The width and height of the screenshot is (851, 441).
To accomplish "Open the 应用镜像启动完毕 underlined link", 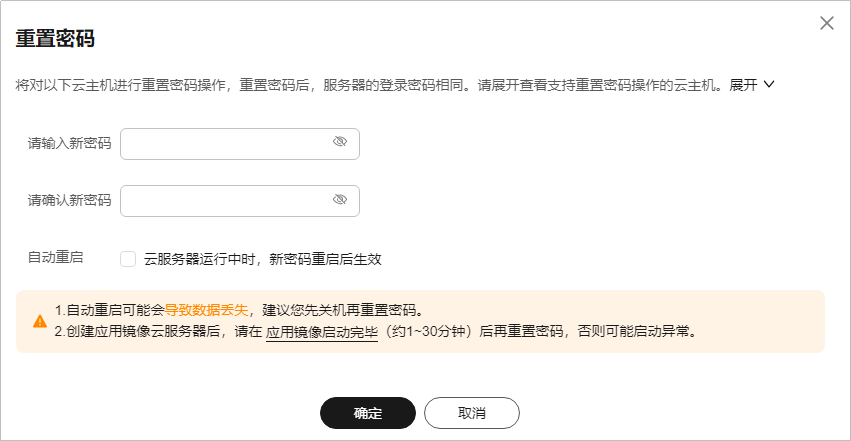I will tap(322, 331).
